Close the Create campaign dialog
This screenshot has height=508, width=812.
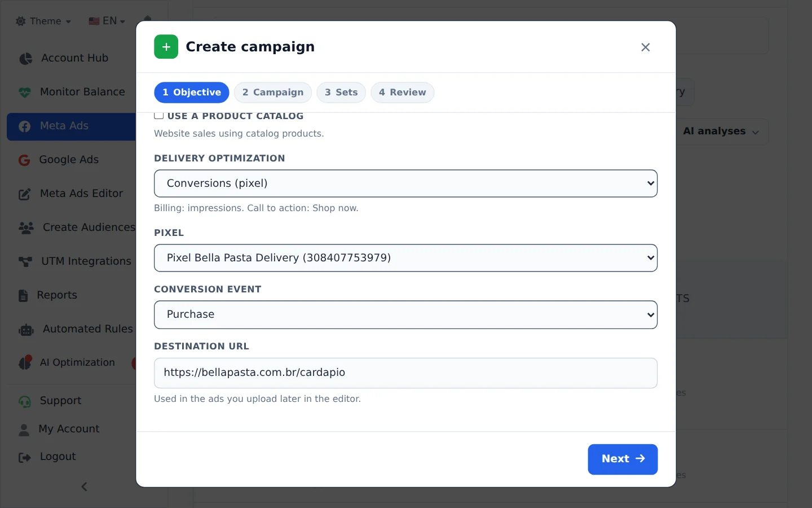point(646,47)
